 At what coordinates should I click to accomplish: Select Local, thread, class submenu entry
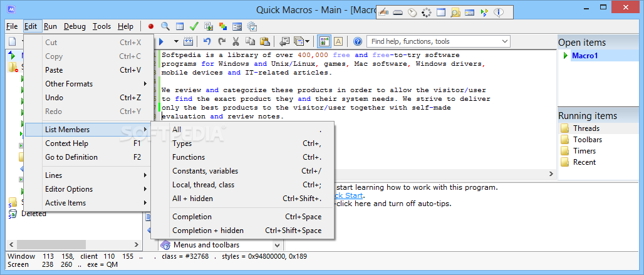click(242, 185)
